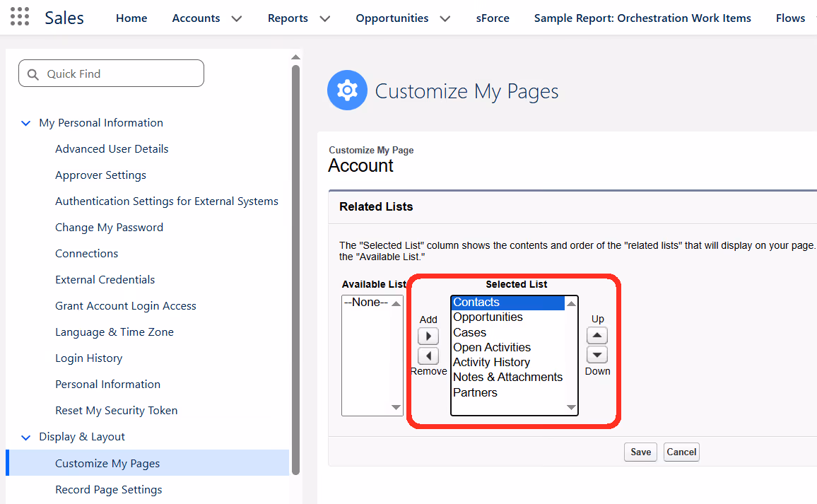This screenshot has height=504, width=817.
Task: Select Contacts in Selected List
Action: coord(508,303)
